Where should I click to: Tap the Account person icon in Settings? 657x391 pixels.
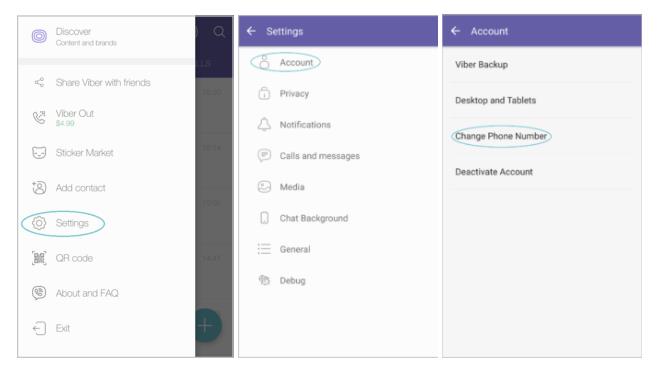264,62
